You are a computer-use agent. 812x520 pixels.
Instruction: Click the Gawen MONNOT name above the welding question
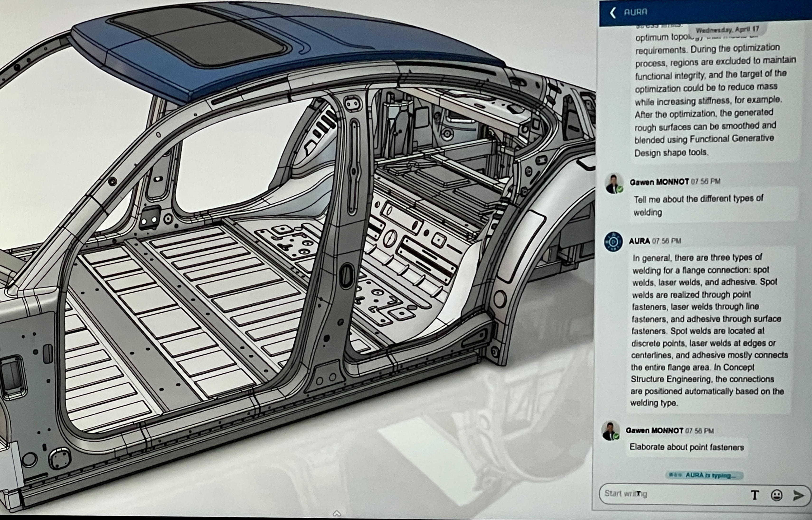point(659,182)
